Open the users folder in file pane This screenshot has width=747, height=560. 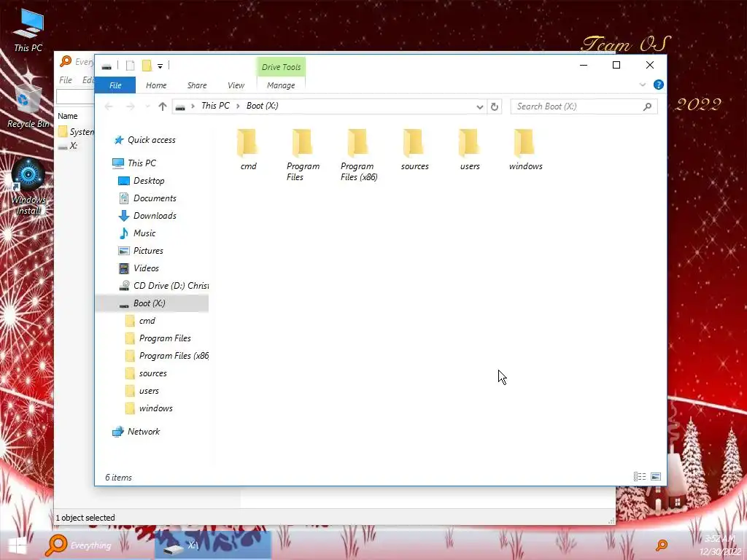(470, 150)
